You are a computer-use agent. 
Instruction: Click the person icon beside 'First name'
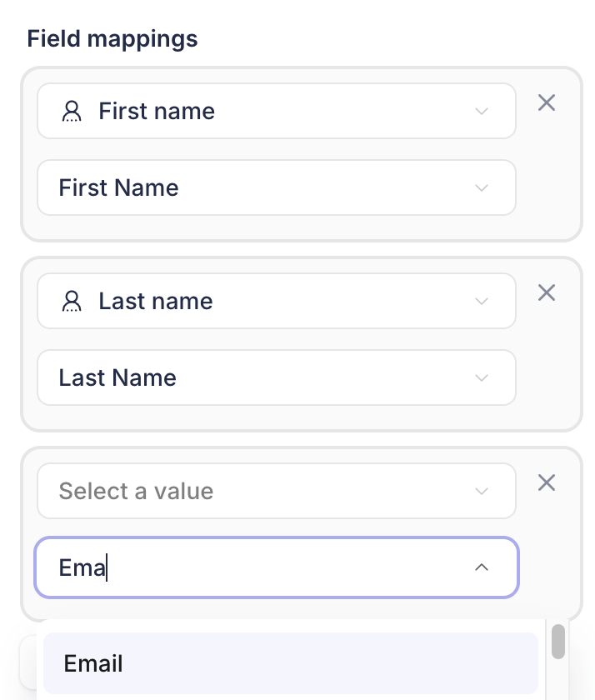(72, 111)
